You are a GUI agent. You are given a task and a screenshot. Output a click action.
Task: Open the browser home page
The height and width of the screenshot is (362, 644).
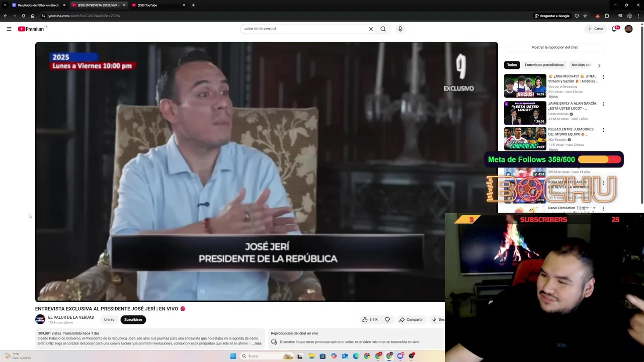pos(33,16)
